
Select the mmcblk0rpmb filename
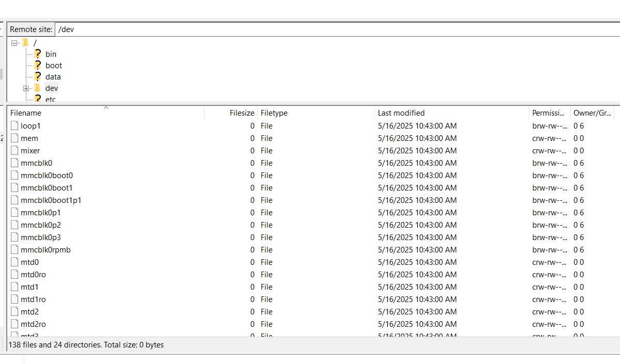click(46, 249)
